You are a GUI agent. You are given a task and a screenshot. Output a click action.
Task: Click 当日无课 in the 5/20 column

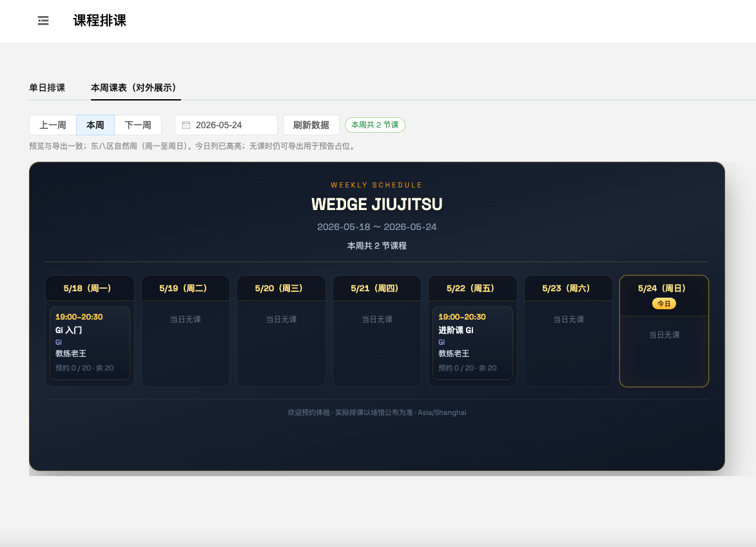click(281, 320)
